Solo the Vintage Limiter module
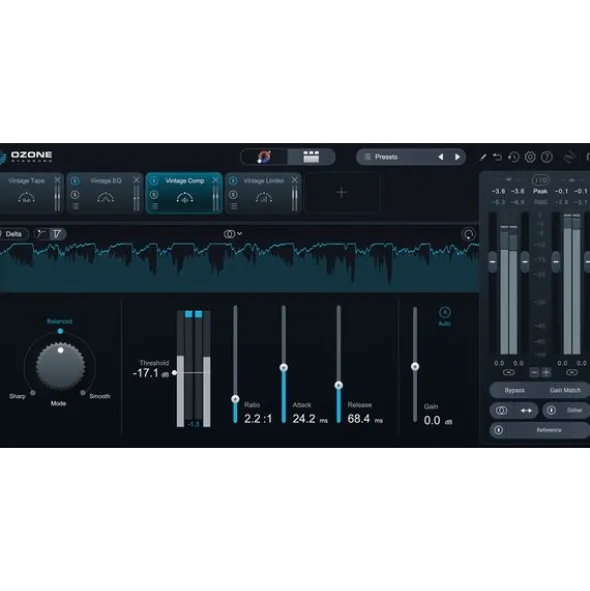590x591 pixels. 233,195
